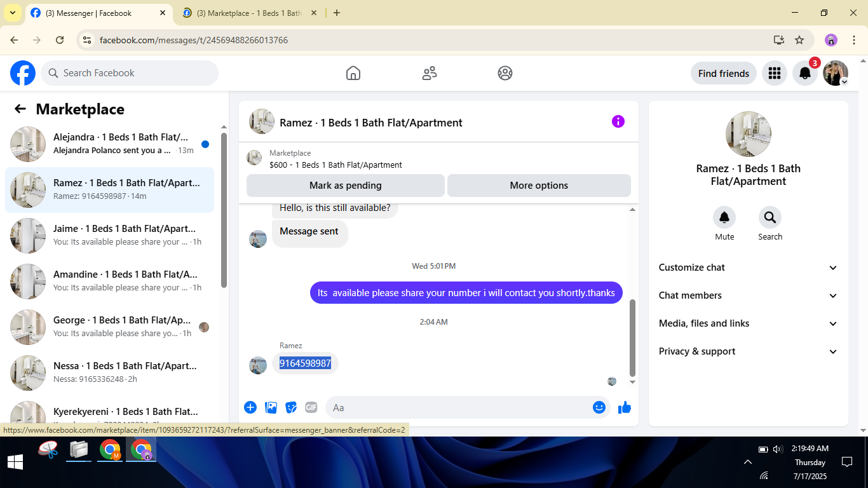Open the volume control in system tray
Screen dimensions: 868x488
click(x=778, y=449)
